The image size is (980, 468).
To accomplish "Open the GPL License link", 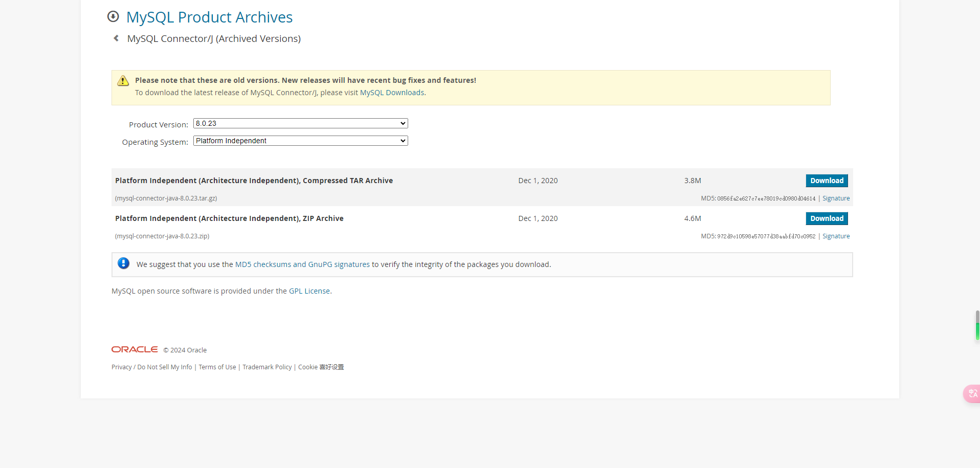I will coord(309,291).
